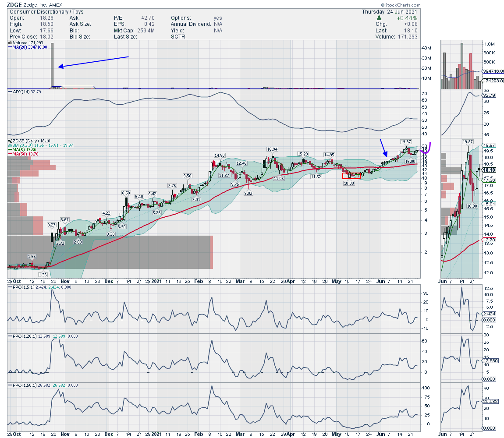The width and height of the screenshot is (504, 438).
Task: Click the 1.36 price low label
Action: coord(43,275)
